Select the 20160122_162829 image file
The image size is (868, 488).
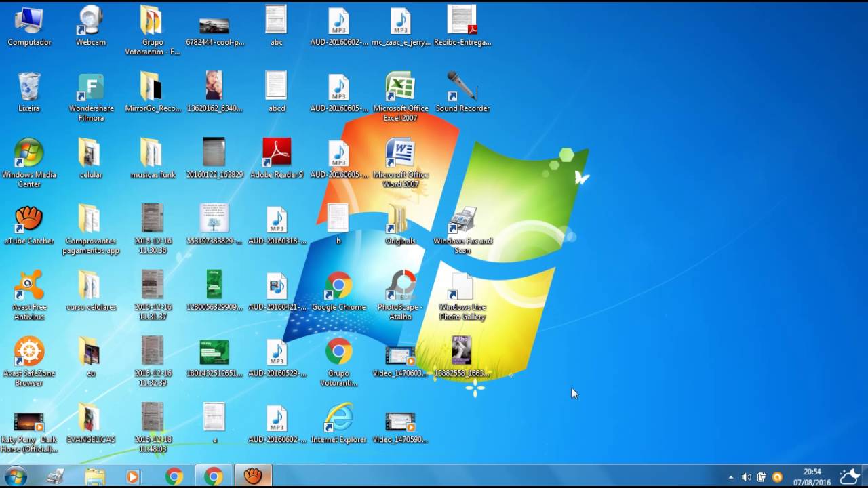214,159
